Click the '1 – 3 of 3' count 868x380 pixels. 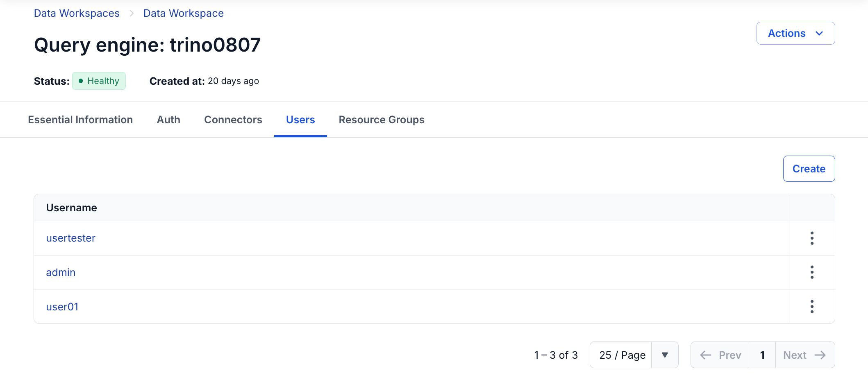click(x=556, y=355)
